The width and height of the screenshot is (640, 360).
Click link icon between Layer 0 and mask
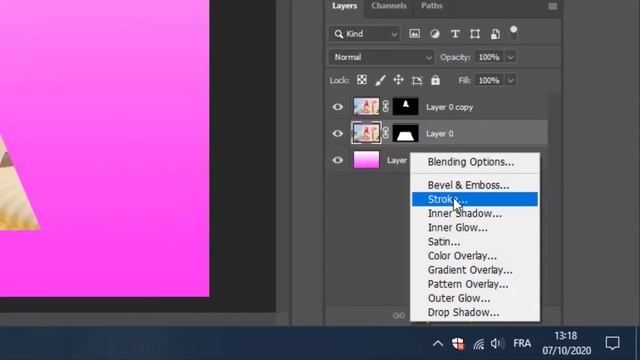[x=386, y=133]
